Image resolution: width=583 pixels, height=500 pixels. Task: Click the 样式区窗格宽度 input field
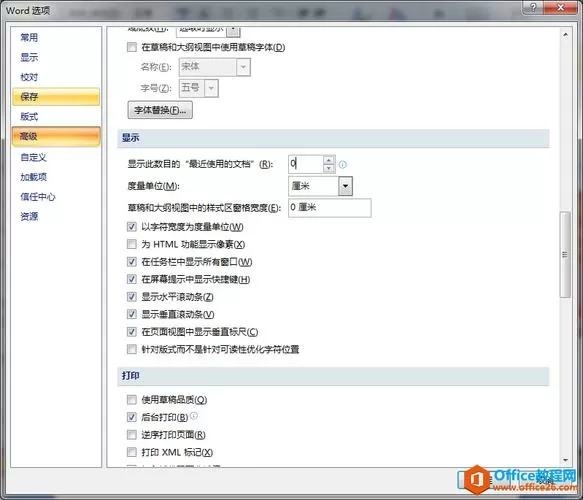[x=329, y=207]
